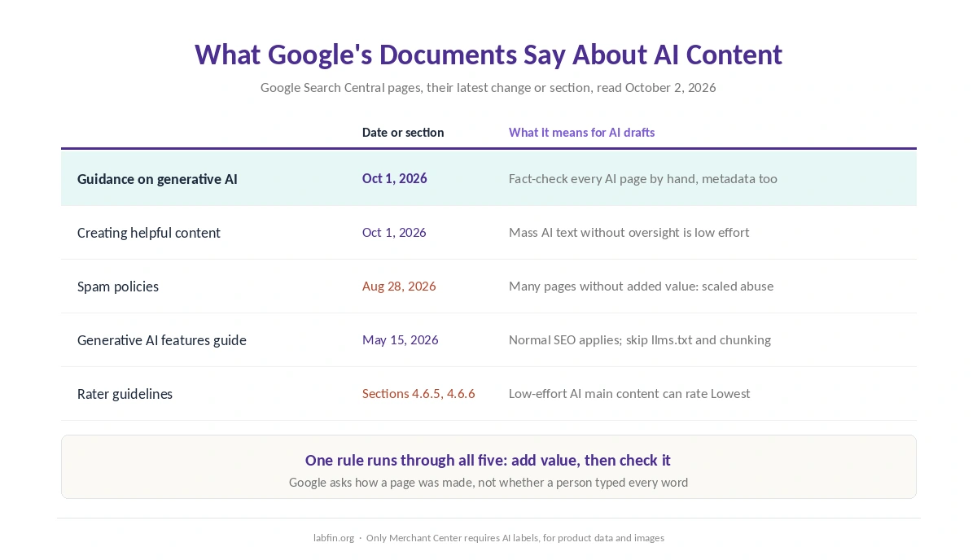Select the 'Creating helpful content' row label

(x=149, y=232)
